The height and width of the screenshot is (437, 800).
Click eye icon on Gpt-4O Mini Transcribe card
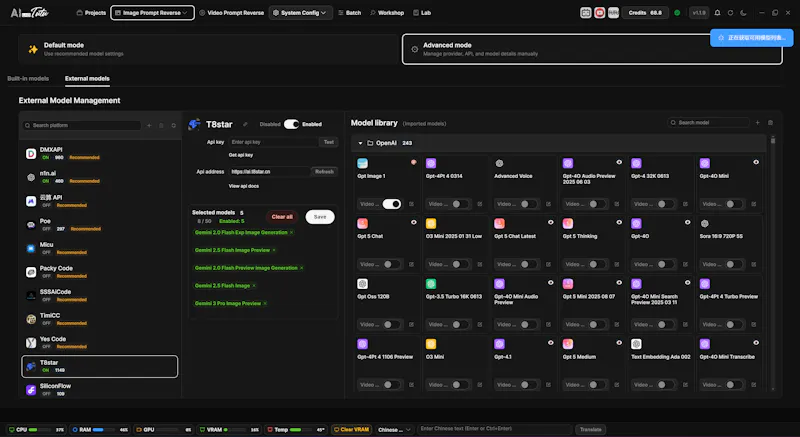click(756, 343)
